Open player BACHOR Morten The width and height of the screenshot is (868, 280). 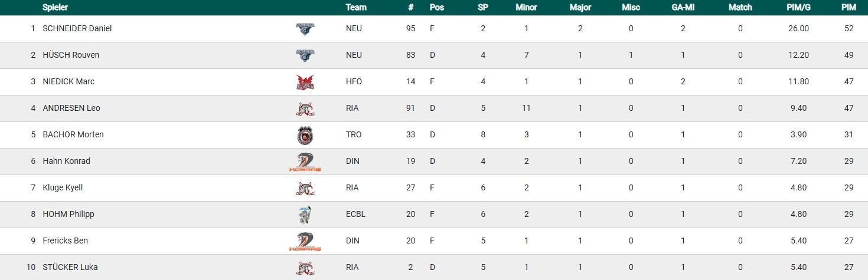[73, 135]
